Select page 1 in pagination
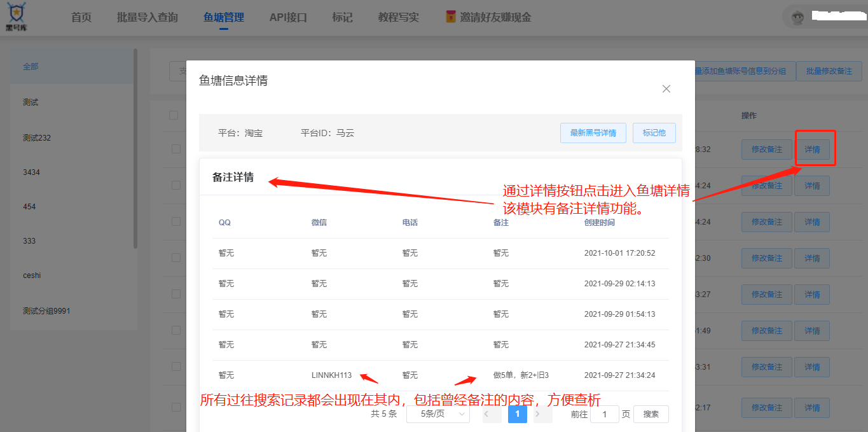 click(x=517, y=414)
